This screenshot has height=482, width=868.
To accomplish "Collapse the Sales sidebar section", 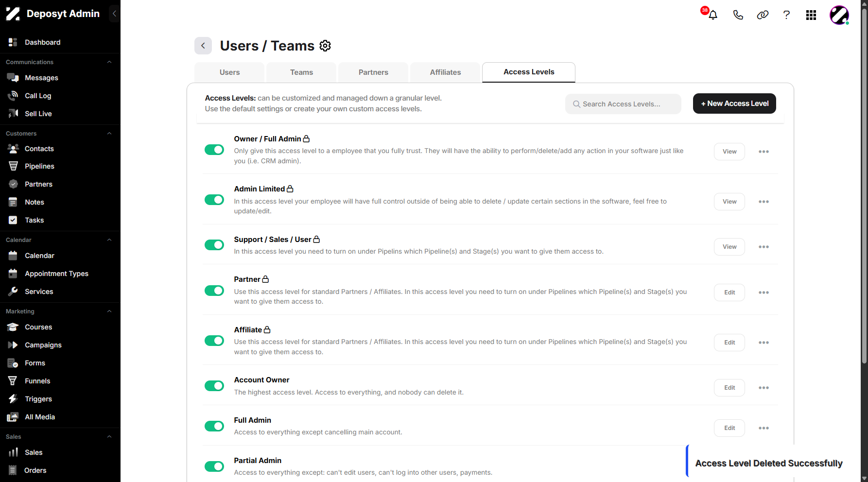I will (109, 437).
